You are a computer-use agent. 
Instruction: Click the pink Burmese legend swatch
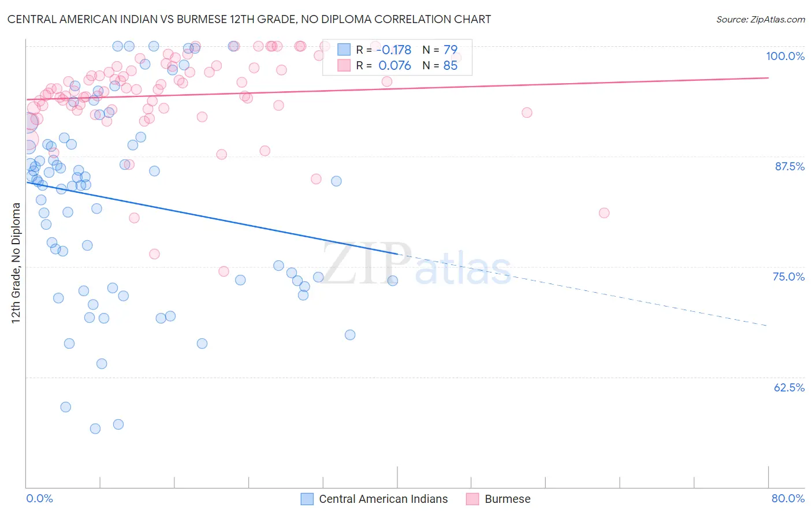[x=472, y=499]
